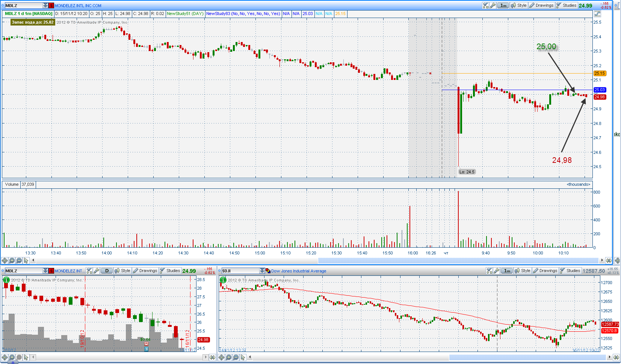Change 1m timeframe on main MDLZ chart

point(503,5)
